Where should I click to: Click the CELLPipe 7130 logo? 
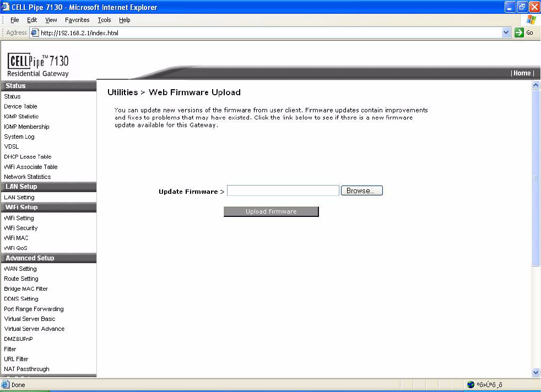38,65
